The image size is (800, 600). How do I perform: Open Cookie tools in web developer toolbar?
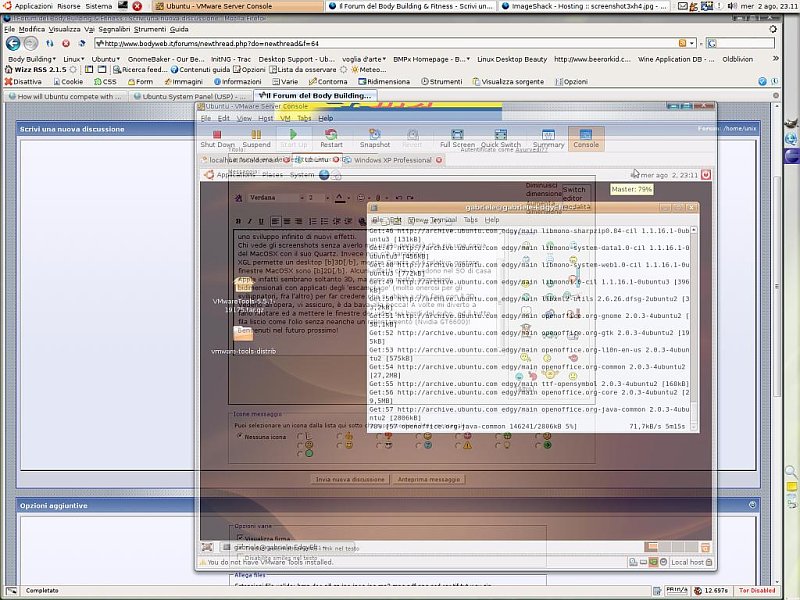[x=68, y=82]
